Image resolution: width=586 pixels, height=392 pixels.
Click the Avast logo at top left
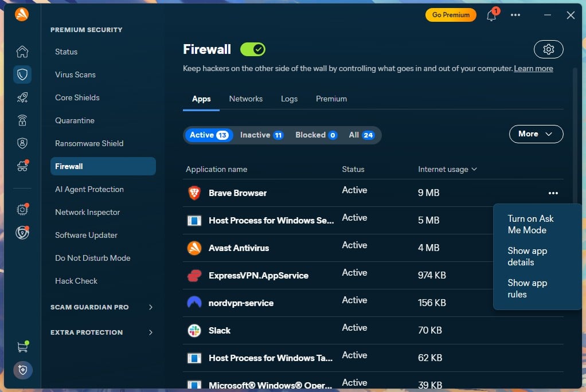point(22,14)
